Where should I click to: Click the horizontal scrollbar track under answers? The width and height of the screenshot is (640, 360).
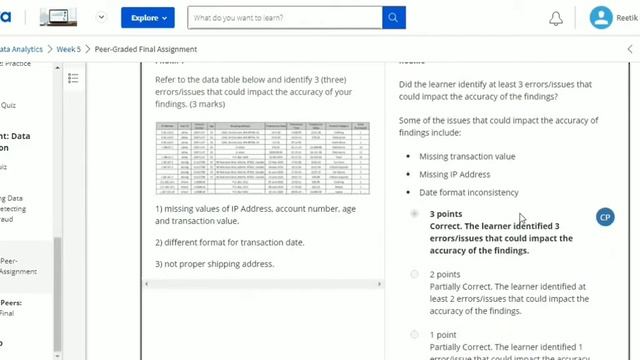pyautogui.click(x=263, y=284)
